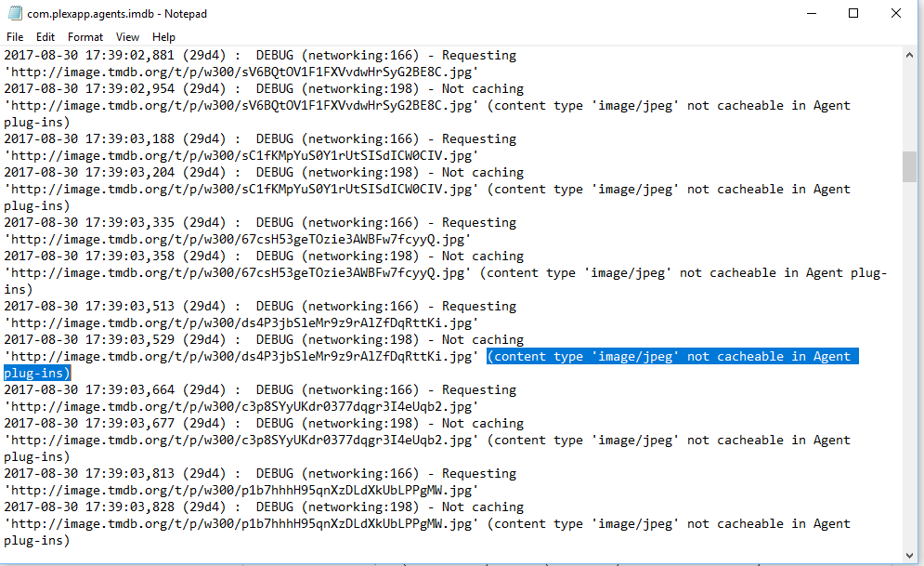Click timestamp 17:39:03,358 Not caching line

coord(264,257)
